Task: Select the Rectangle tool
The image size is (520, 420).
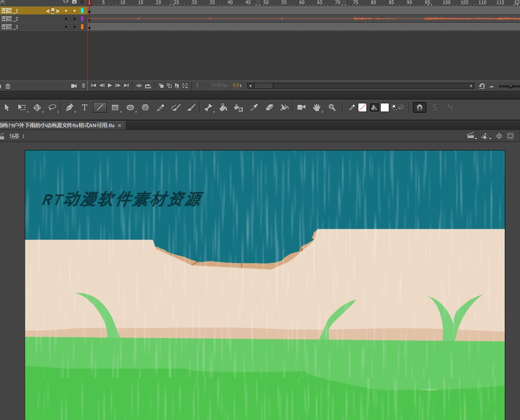Action: point(115,107)
